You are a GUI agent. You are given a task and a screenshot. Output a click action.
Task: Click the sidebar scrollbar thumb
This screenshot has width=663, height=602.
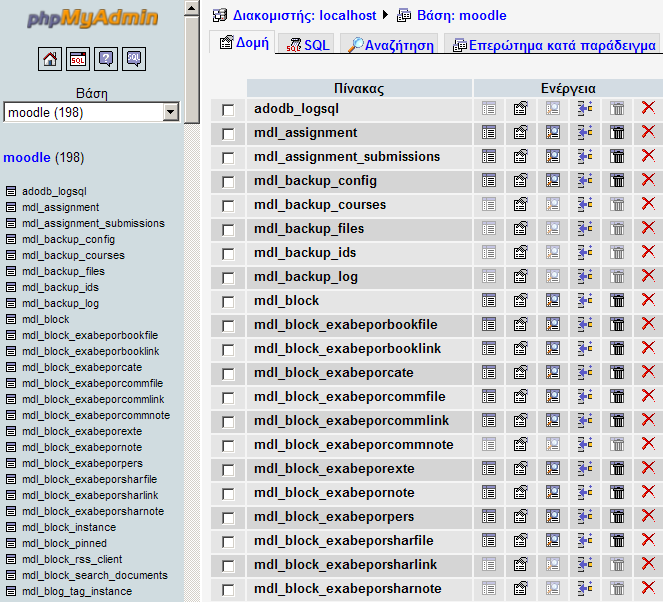(192, 70)
